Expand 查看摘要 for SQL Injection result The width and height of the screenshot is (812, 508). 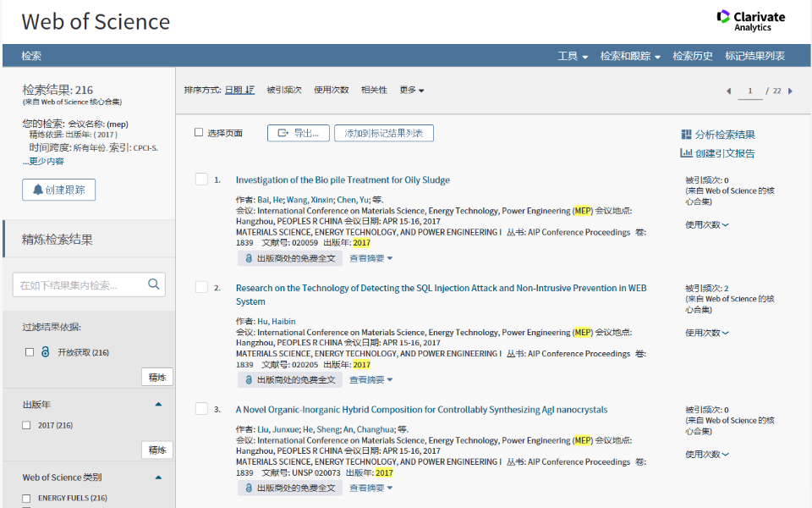(370, 380)
